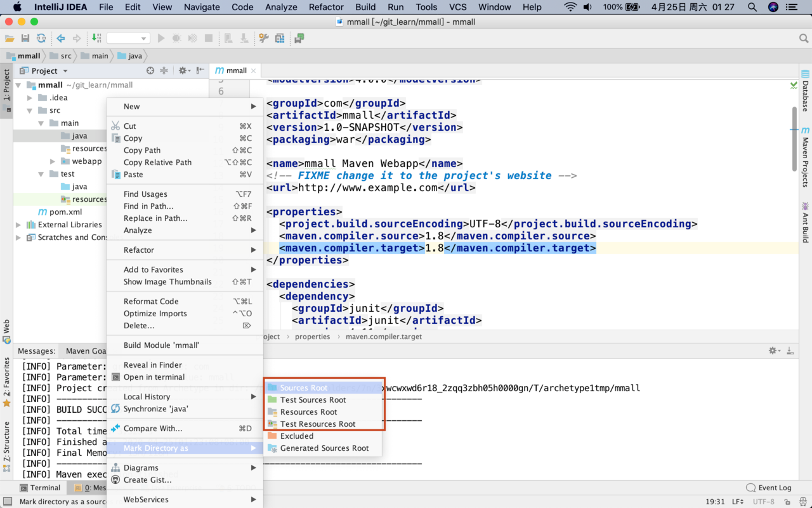Click the Synchronize toolbar icon
Image resolution: width=812 pixels, height=508 pixels.
(41, 39)
